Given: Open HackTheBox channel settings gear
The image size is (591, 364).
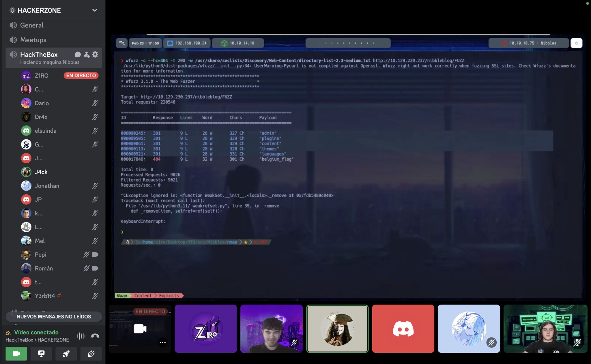Looking at the screenshot, I should [x=95, y=55].
